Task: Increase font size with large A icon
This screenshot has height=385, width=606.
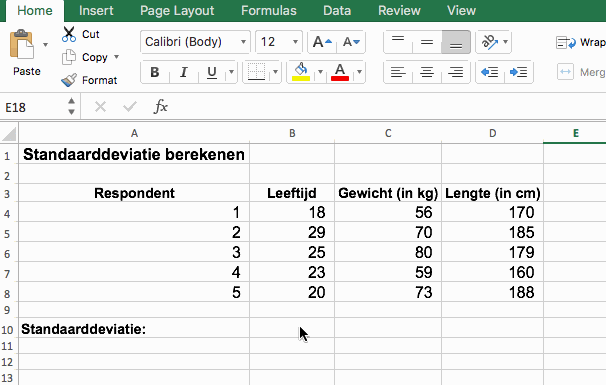Action: tap(322, 42)
